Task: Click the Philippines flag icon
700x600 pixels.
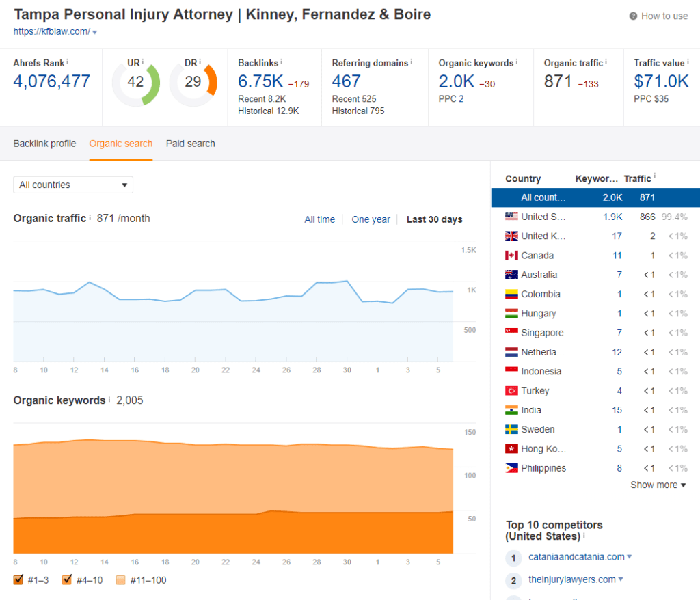Action: [511, 468]
